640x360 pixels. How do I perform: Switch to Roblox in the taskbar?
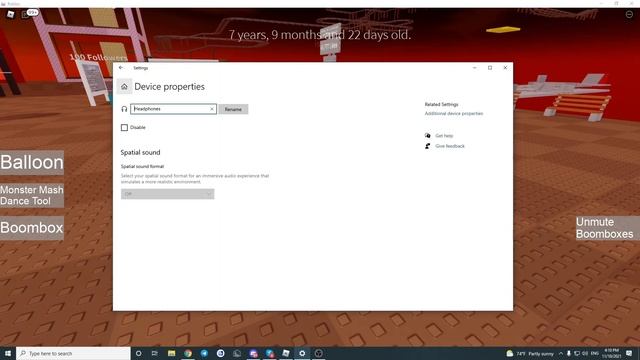pyautogui.click(x=286, y=353)
